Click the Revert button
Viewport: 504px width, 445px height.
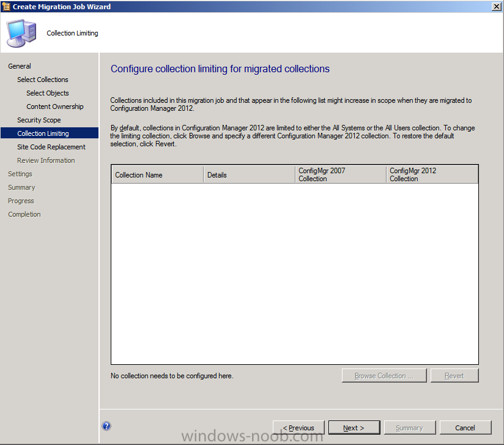pyautogui.click(x=454, y=375)
